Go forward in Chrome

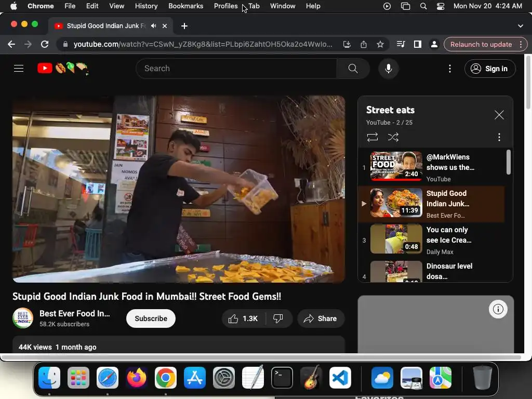point(28,45)
